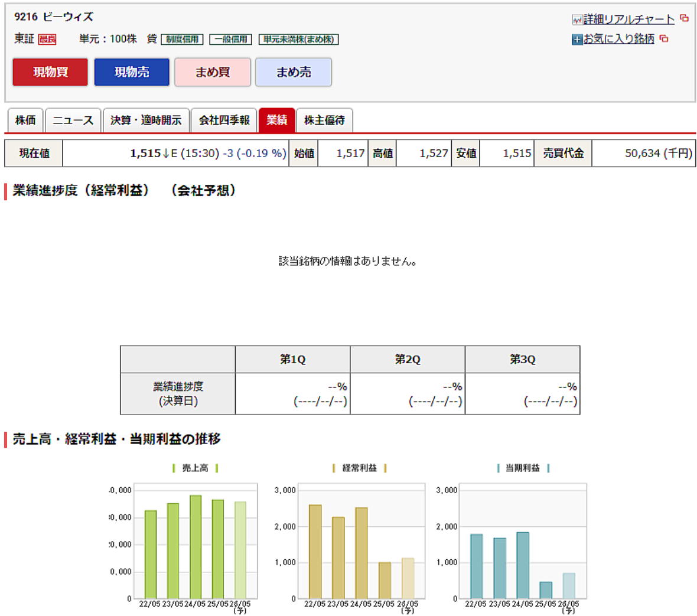697x616 pixels.
Task: Go to 決算・適時開示 tab
Action: pos(146,120)
